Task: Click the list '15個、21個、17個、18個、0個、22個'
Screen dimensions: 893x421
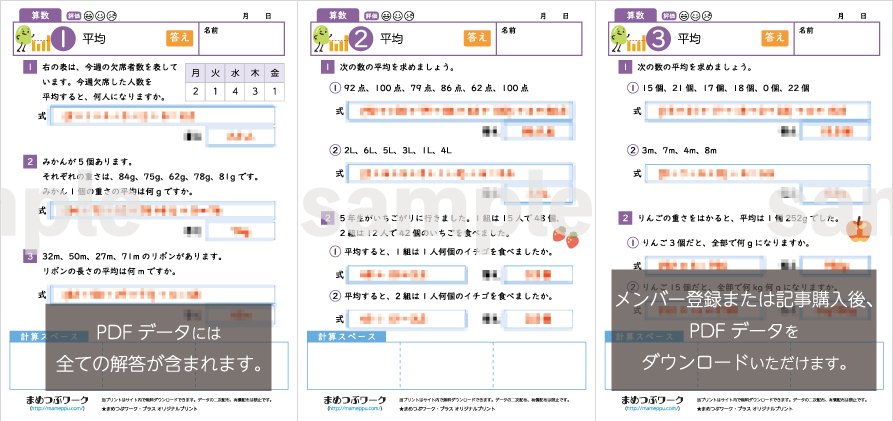Action: (726, 88)
